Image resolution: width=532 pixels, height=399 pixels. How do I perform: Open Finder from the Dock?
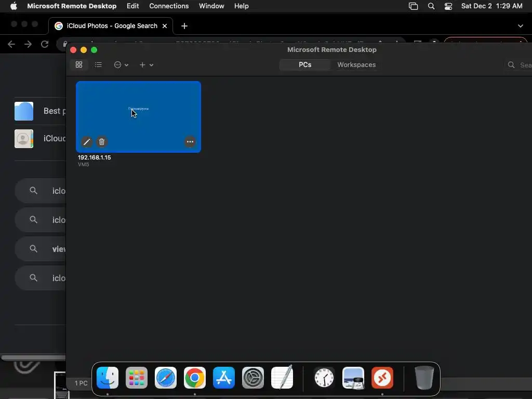108,378
